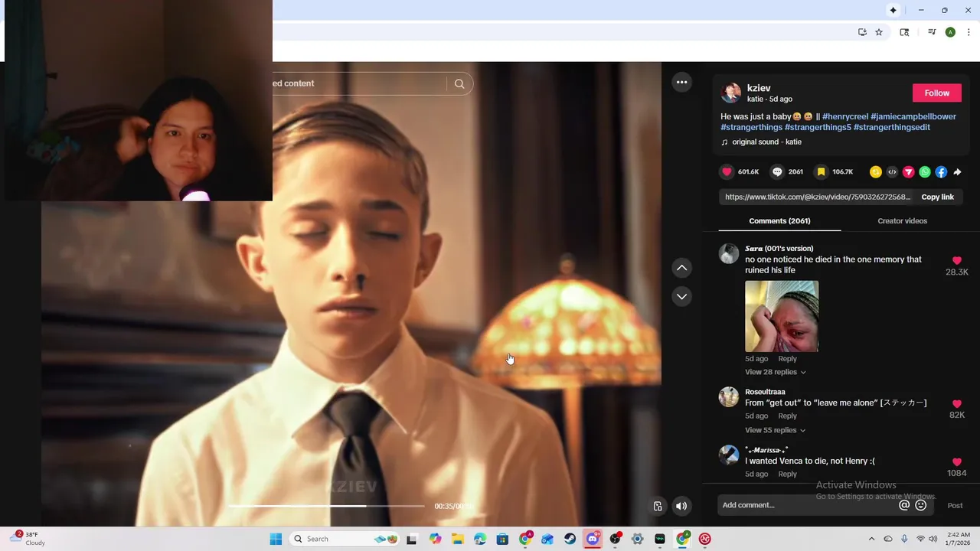Open Chrome three-dot menu
The height and width of the screenshot is (551, 980).
(x=969, y=32)
